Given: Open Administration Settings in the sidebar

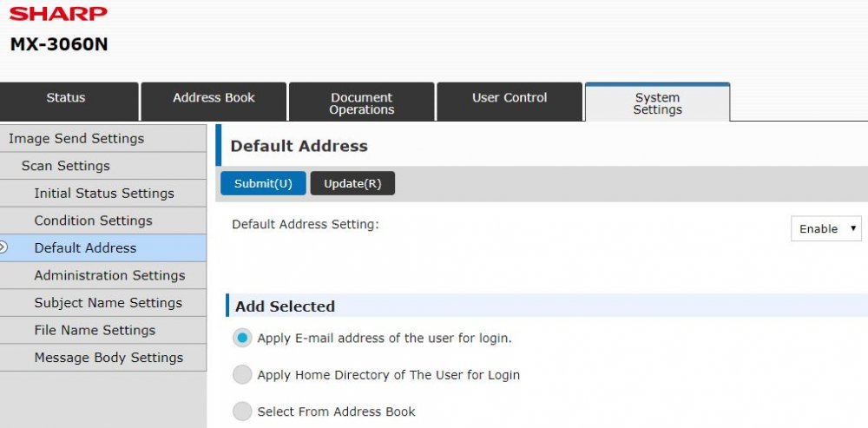Looking at the screenshot, I should click(109, 275).
